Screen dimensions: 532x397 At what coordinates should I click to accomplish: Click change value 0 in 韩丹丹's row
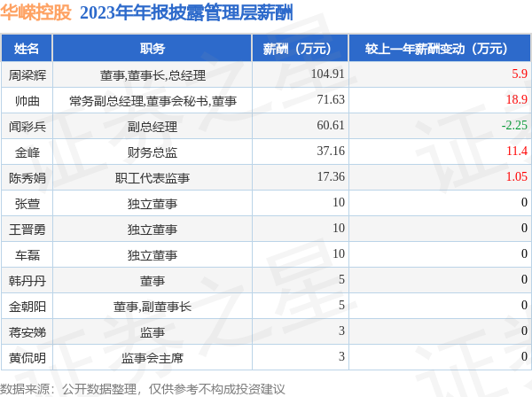pyautogui.click(x=524, y=279)
